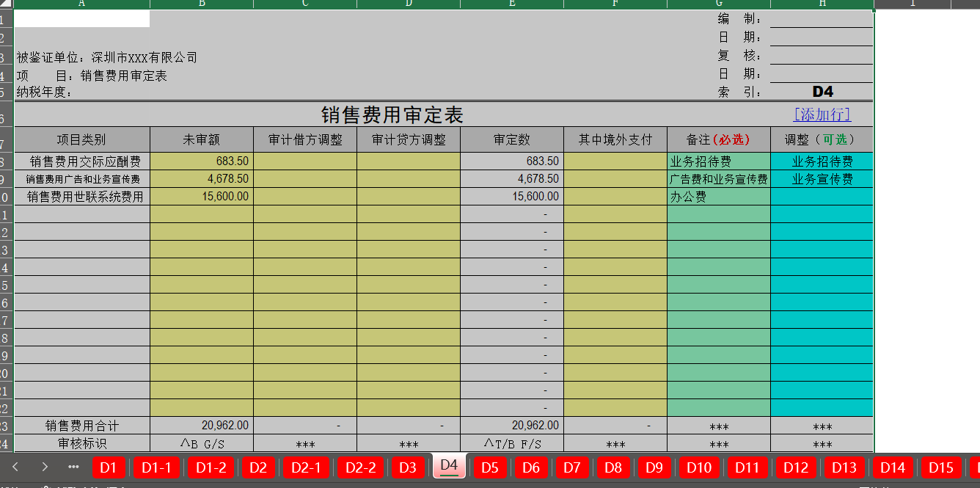Click 683.50 in the 未审额 column
The width and height of the screenshot is (980, 488).
(x=202, y=161)
